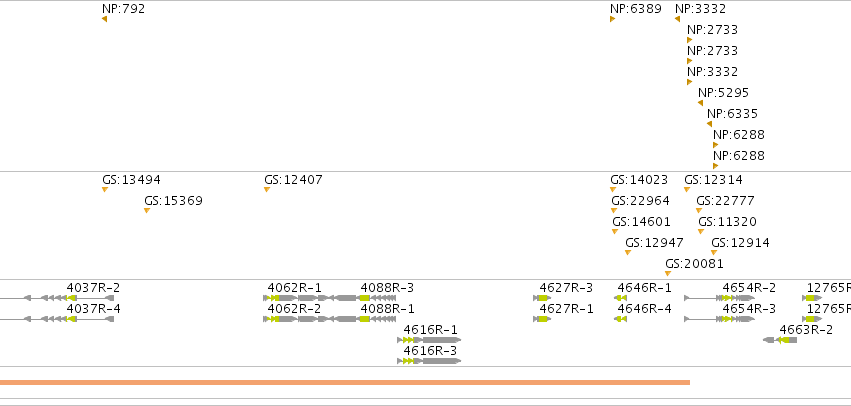Select the left-pointing NP:3332 marker
The height and width of the screenshot is (406, 851).
(x=677, y=19)
